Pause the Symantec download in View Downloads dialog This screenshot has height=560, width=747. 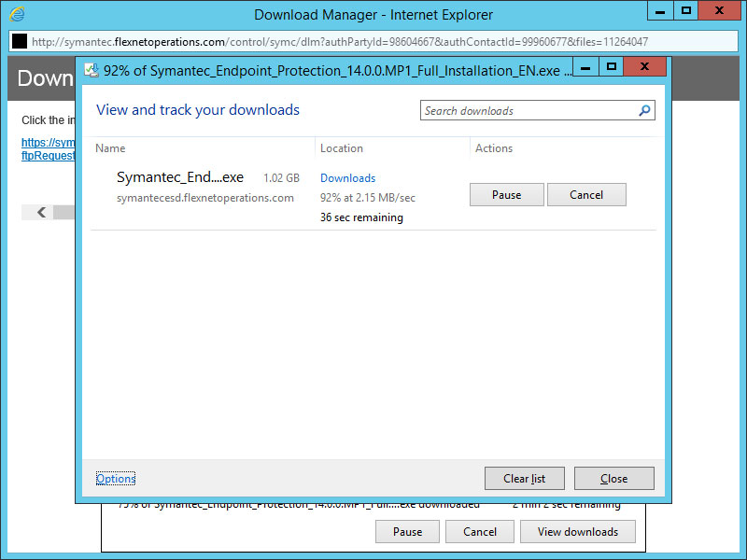(506, 195)
